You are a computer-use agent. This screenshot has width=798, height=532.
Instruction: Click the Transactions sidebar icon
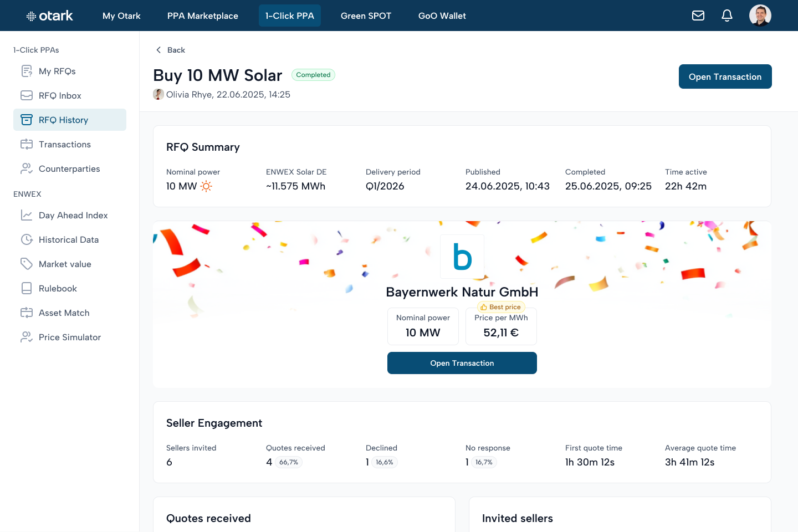click(27, 144)
